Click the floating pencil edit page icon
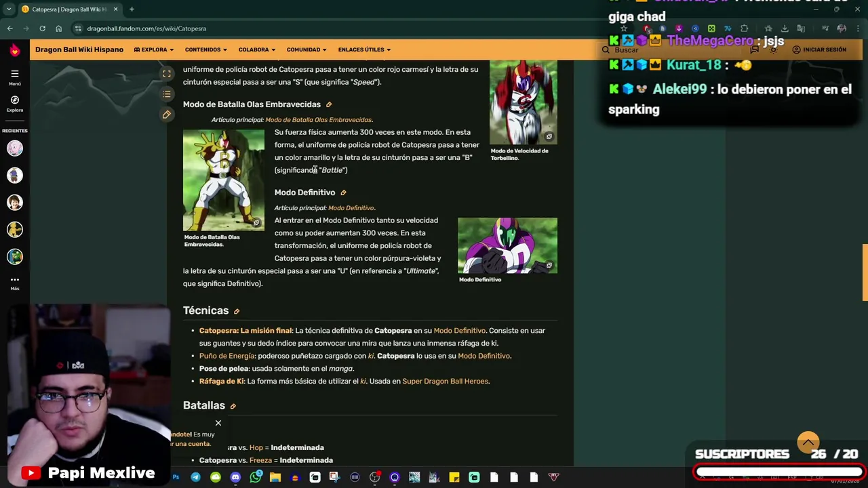Image resolution: width=868 pixels, height=488 pixels. [167, 115]
